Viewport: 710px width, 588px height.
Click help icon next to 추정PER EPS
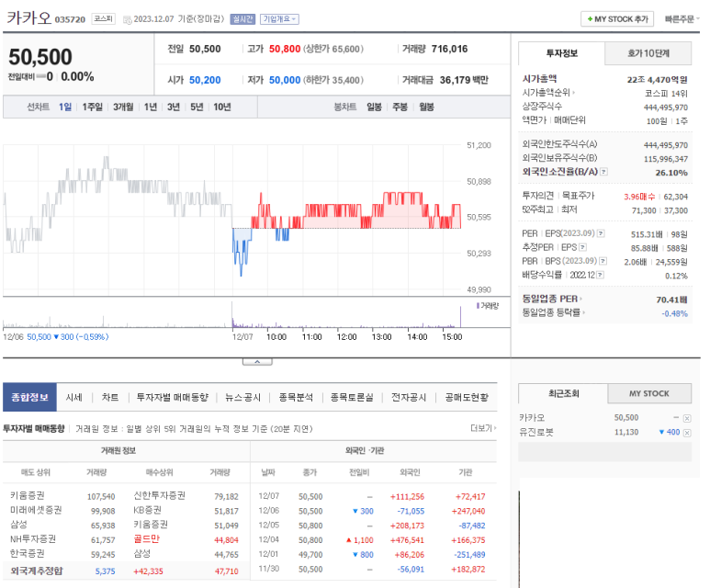coord(582,247)
